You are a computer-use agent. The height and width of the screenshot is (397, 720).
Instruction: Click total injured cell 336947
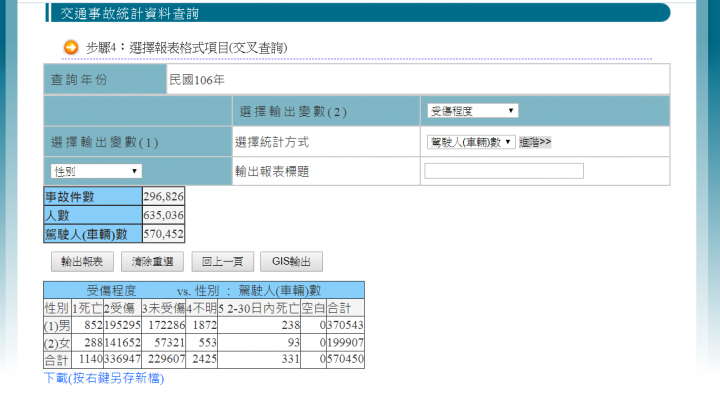click(122, 359)
